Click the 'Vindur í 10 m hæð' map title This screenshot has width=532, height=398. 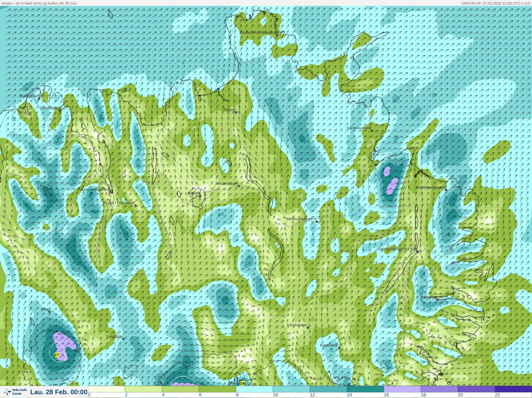point(39,3)
